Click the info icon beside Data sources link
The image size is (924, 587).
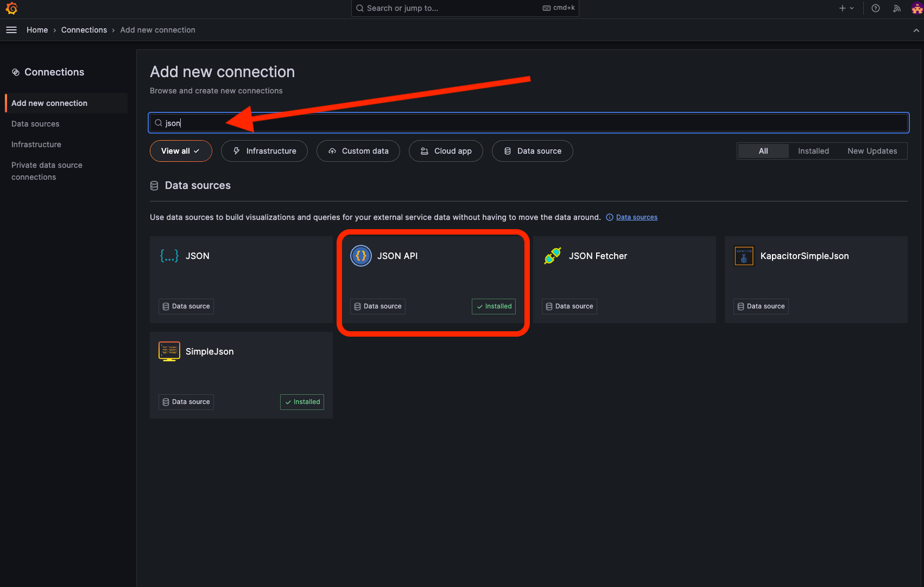[x=610, y=217]
